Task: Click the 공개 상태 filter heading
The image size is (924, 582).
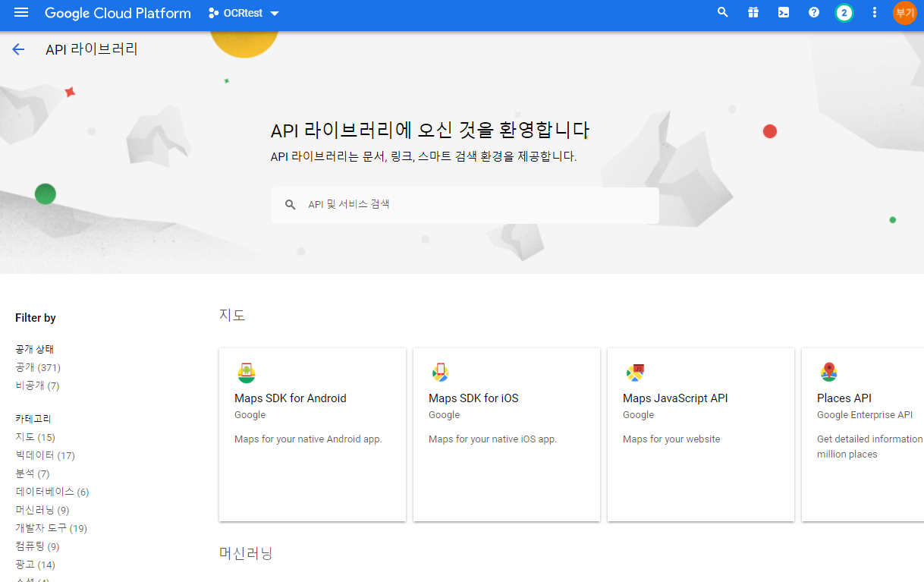Action: coord(34,349)
